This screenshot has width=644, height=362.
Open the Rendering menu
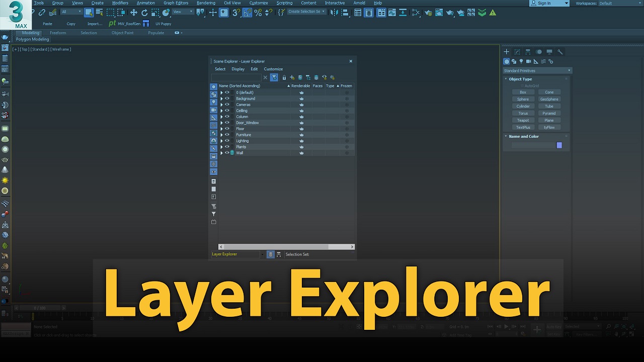[x=206, y=3]
